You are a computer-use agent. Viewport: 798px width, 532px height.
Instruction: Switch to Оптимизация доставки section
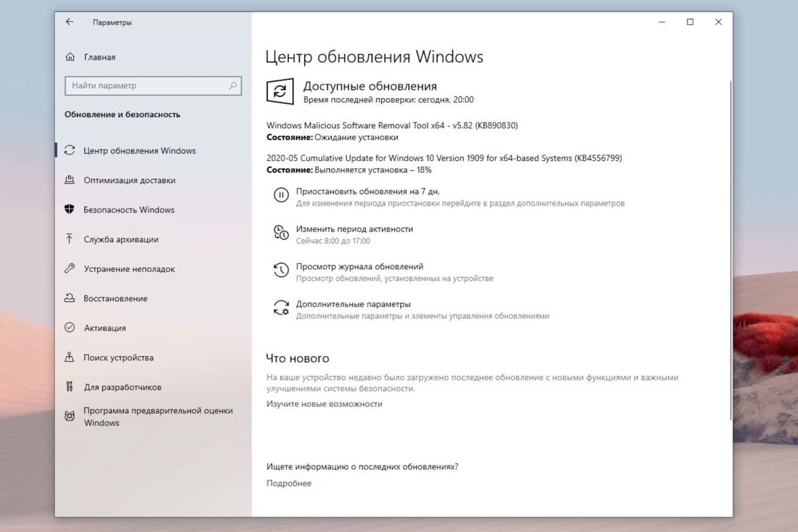[x=129, y=180]
